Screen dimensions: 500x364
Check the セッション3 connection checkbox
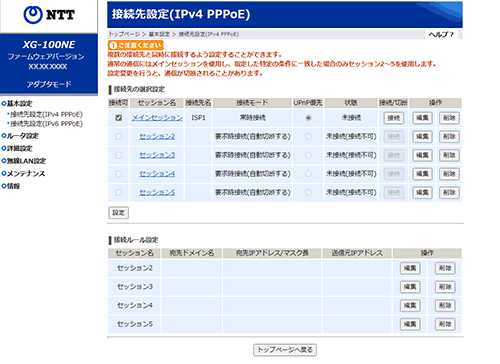(118, 155)
